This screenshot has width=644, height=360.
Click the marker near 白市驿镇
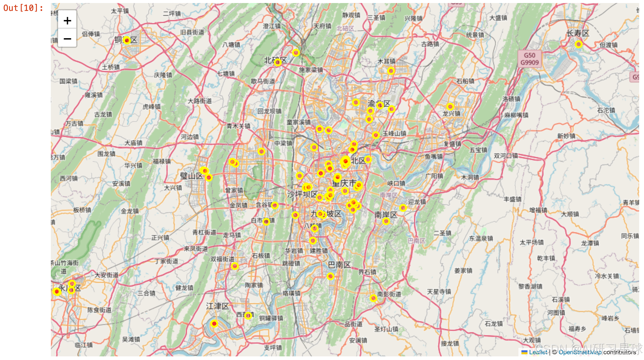click(x=266, y=222)
